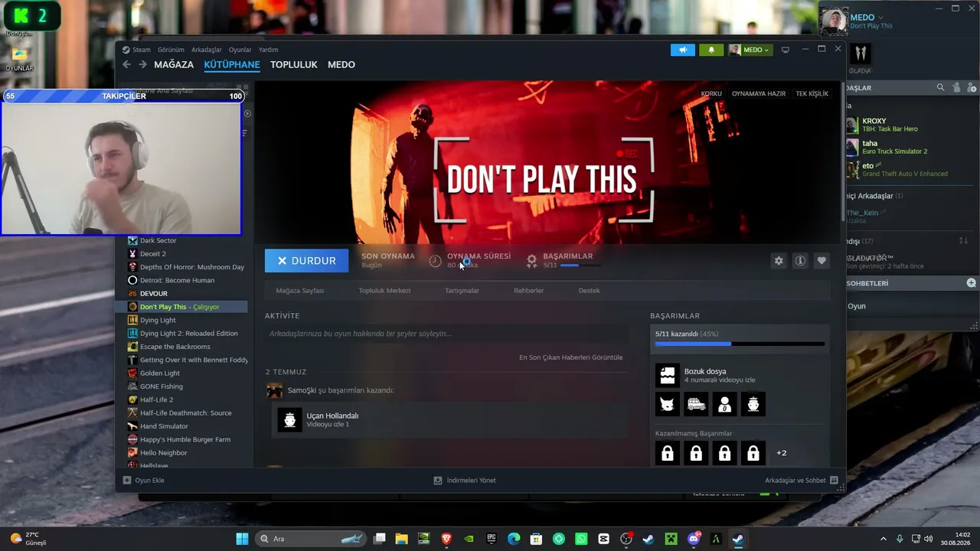Open the green notifications bell
Screen dimensions: 980x551
(710, 50)
